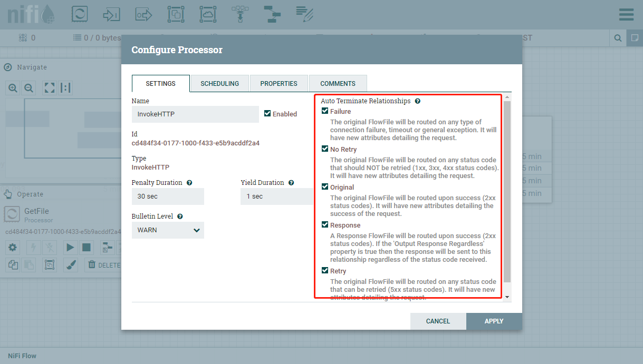Click the fit-to-screen navigate icon
The width and height of the screenshot is (643, 364).
(x=50, y=88)
